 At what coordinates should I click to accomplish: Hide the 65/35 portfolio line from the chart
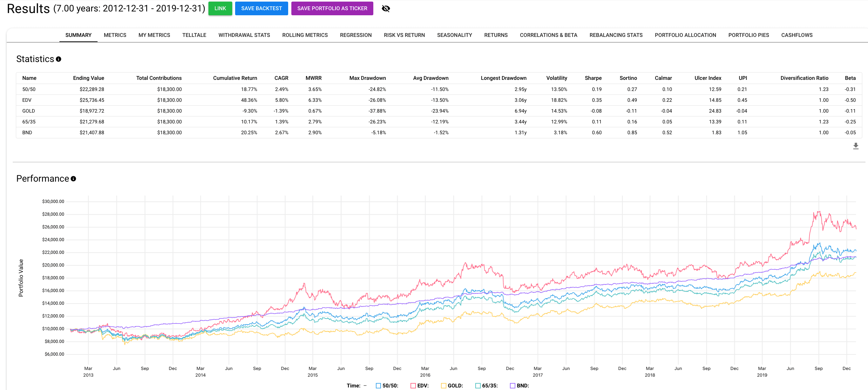(478, 385)
